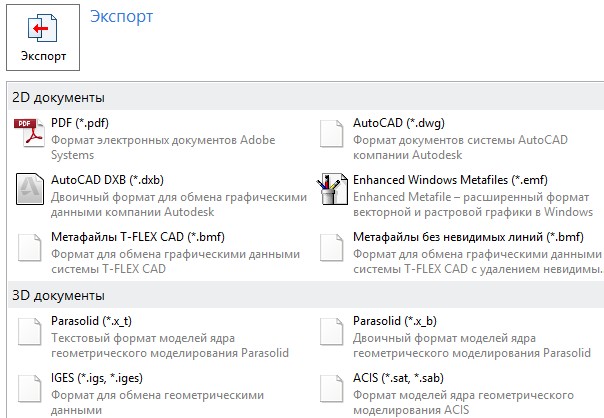Screen dimensions: 604x418
Task: Click icon for Метафайлы без невидимых линий
Action: (x=332, y=247)
